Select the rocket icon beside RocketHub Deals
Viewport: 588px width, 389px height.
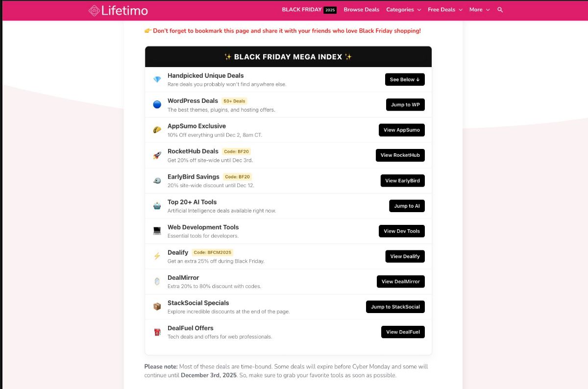point(157,155)
